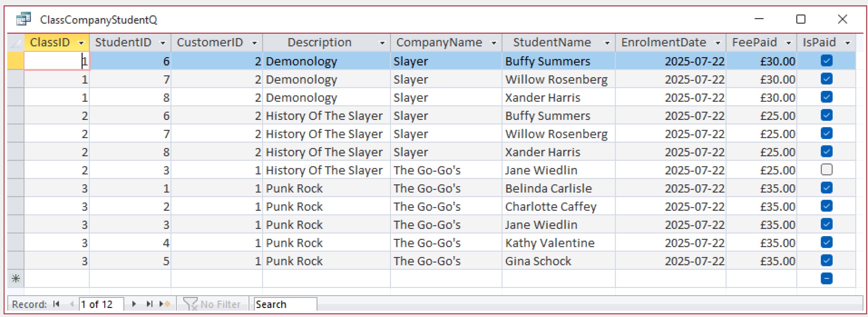Viewport: 868px width, 317px height.
Task: Click the ClassCompanyStudentQ query window icon
Action: [x=24, y=19]
